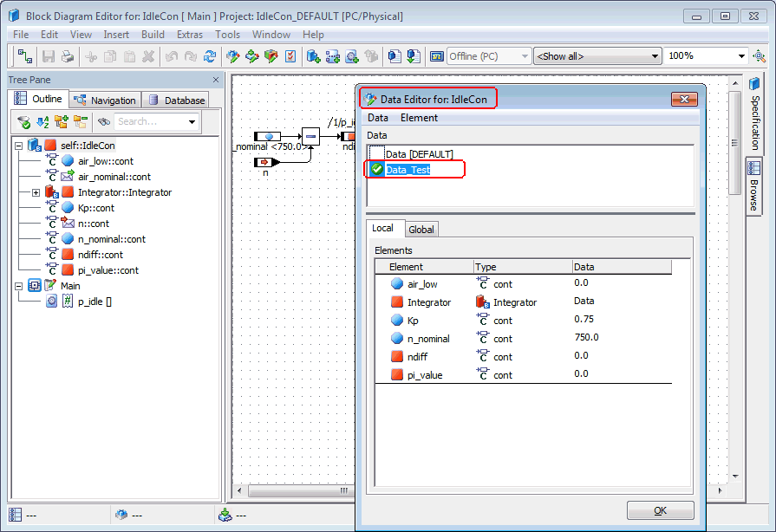Click the Element column header

425,267
